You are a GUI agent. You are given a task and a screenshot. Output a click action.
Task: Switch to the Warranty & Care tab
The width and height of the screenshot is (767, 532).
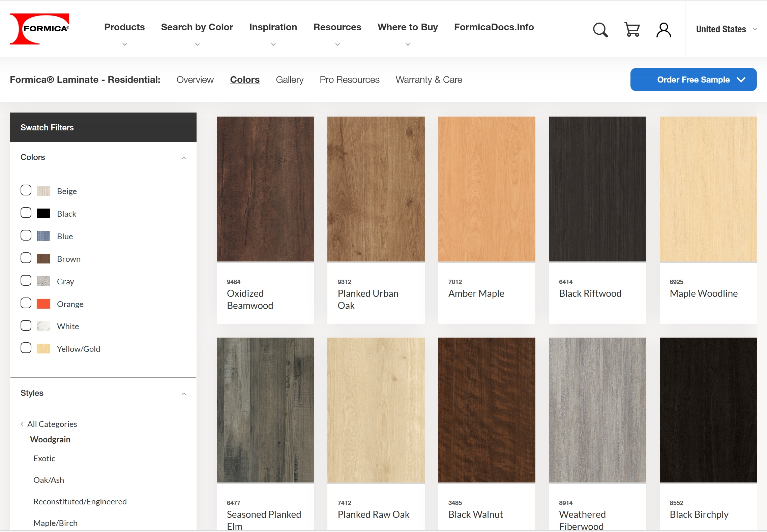click(x=429, y=80)
